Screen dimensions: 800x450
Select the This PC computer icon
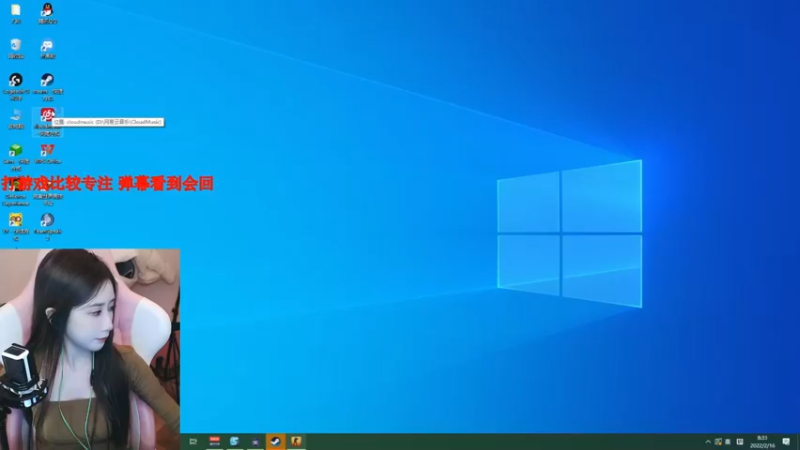16,115
